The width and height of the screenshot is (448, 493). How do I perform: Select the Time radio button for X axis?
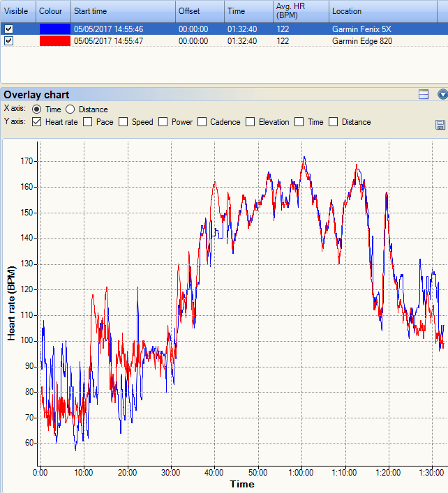pos(37,109)
